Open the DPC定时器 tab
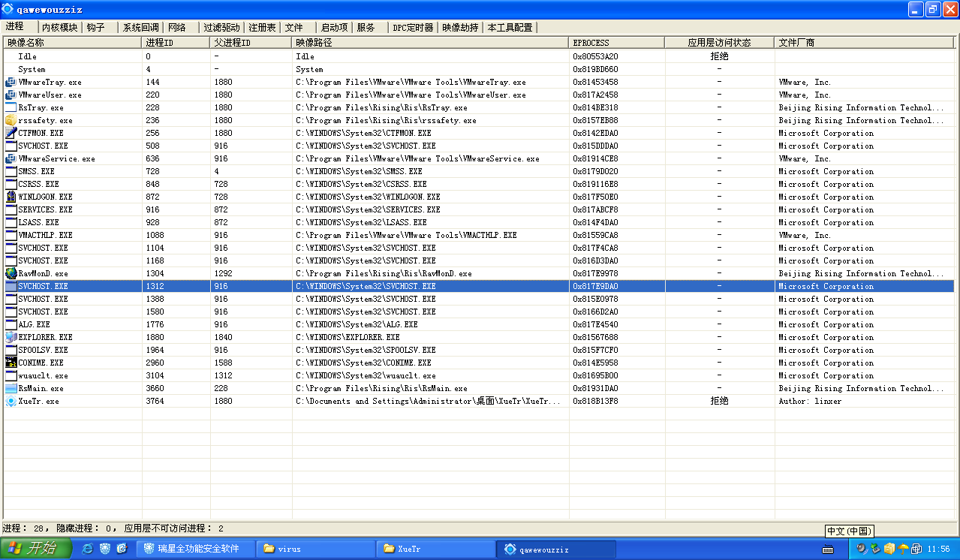960x560 pixels. pyautogui.click(x=413, y=28)
